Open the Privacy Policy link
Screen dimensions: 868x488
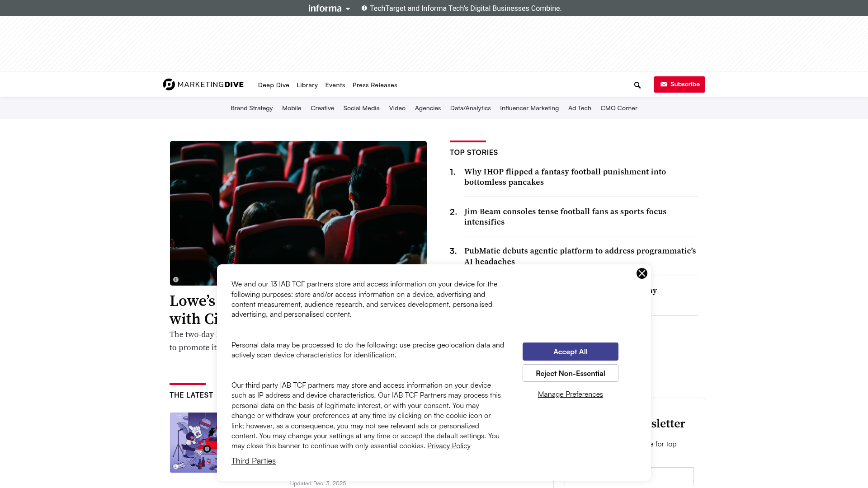[449, 446]
